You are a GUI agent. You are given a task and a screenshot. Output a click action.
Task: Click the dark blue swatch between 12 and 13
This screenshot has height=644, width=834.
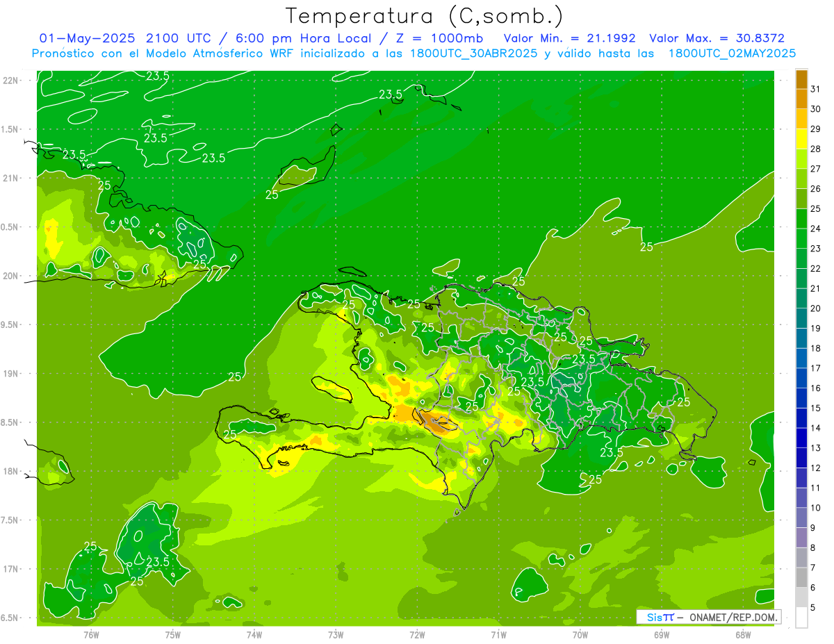click(801, 458)
